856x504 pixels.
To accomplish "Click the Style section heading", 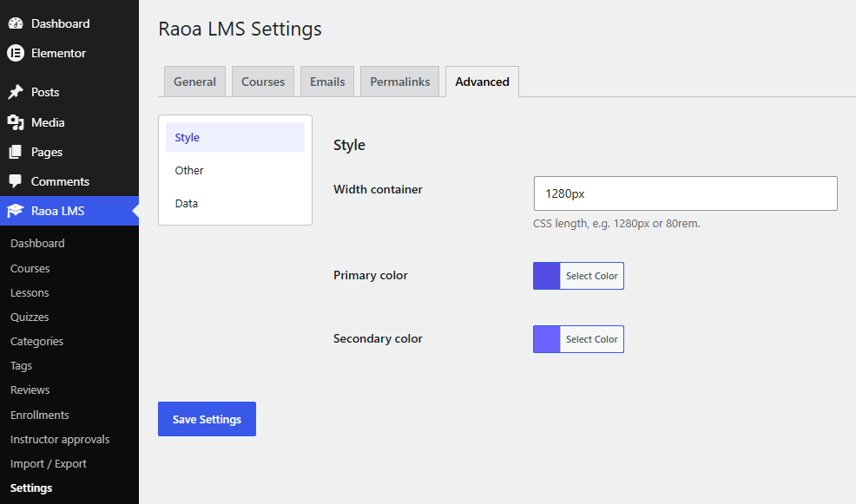I will coord(349,145).
